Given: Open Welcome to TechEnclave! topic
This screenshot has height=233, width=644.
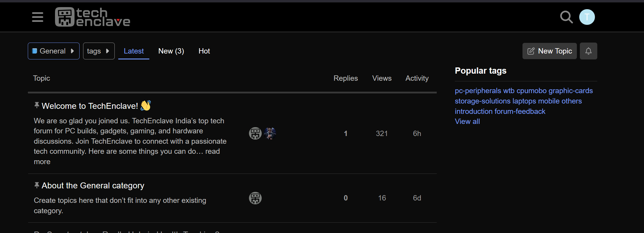Looking at the screenshot, I should 90,106.
